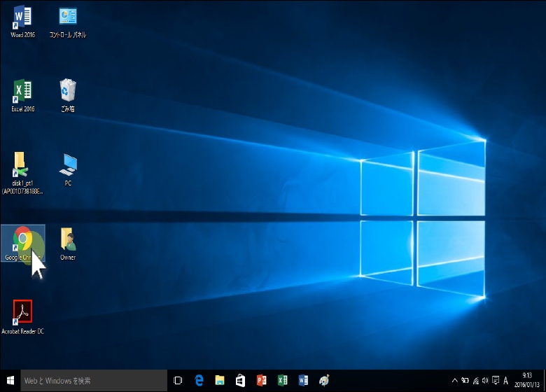Image resolution: width=546 pixels, height=392 pixels.
Task: Expand hidden system tray icons
Action: tap(455, 380)
